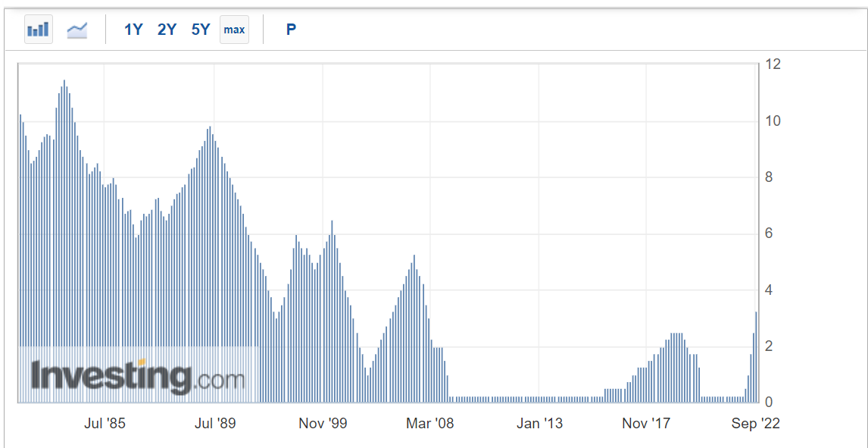Select the 5Y time range
The image size is (868, 448).
click(201, 30)
